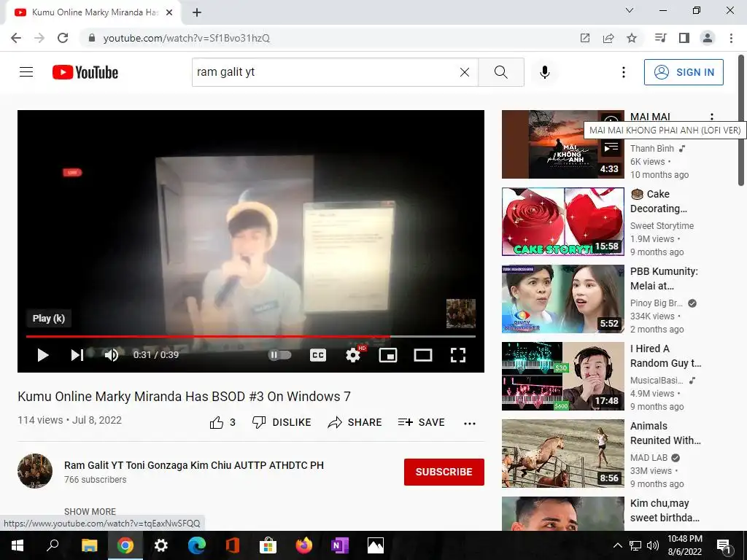The width and height of the screenshot is (747, 560).
Task: Open YouTube settings three-dot menu
Action: point(624,72)
